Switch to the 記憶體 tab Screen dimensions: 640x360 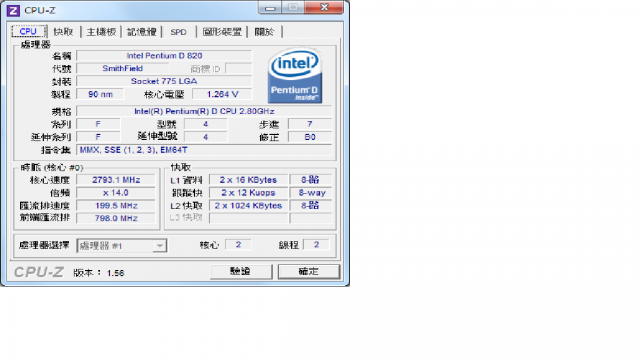[142, 31]
